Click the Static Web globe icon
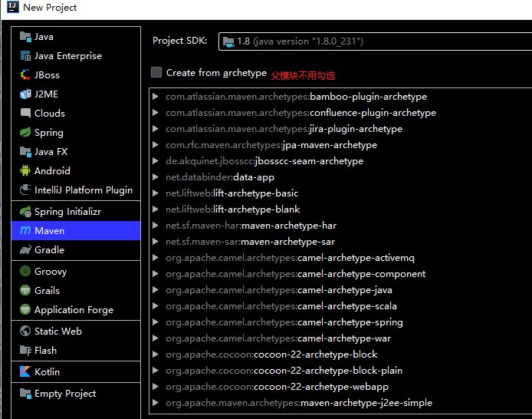The height and width of the screenshot is (419, 532). [x=25, y=331]
